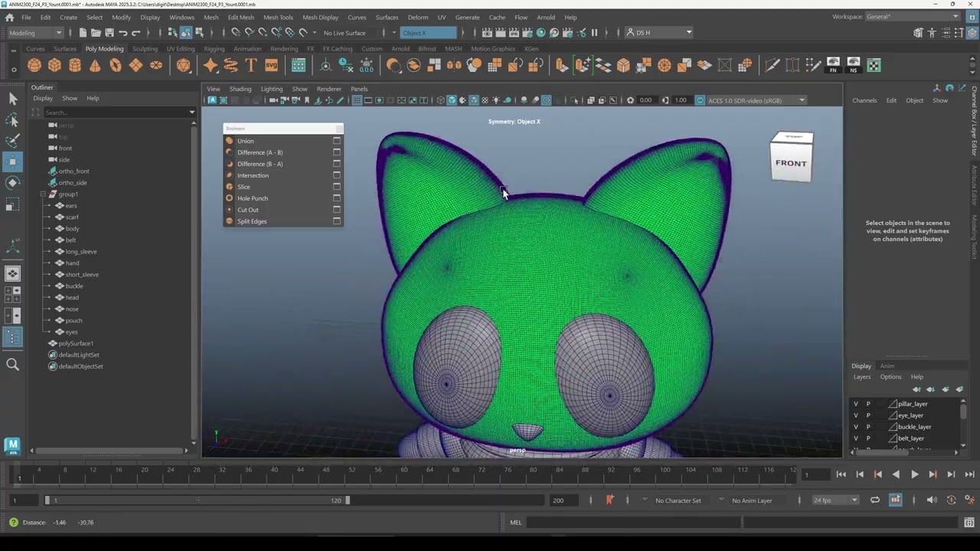
Task: Click the Open Scene folder icon
Action: click(96, 32)
